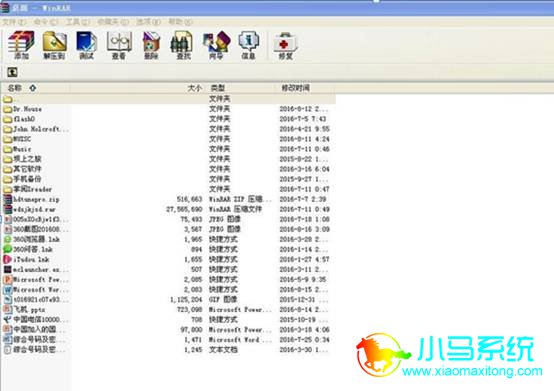Click the 删除 (Delete) toolbar icon
This screenshot has width=554, height=391.
[151, 45]
